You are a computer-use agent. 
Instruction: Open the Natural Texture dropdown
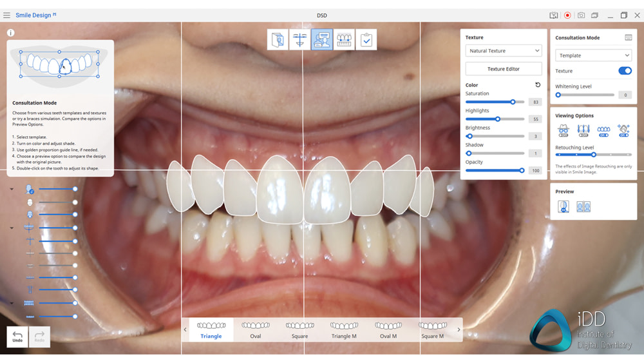pos(504,51)
